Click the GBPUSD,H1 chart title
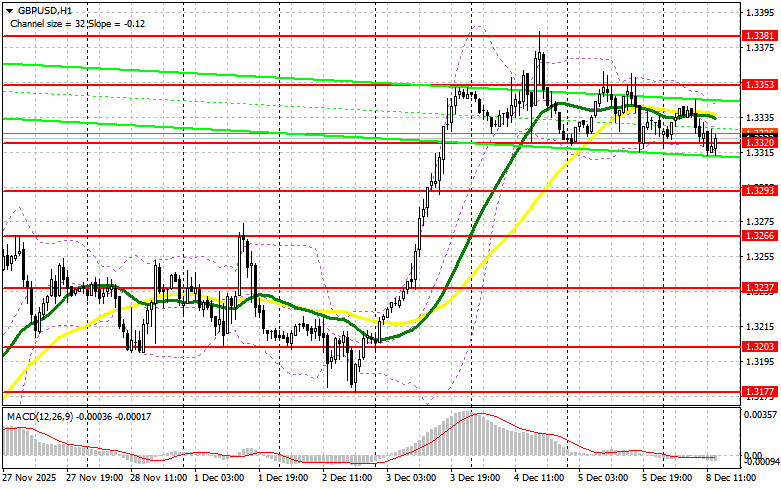The width and height of the screenshot is (781, 489). coord(44,10)
